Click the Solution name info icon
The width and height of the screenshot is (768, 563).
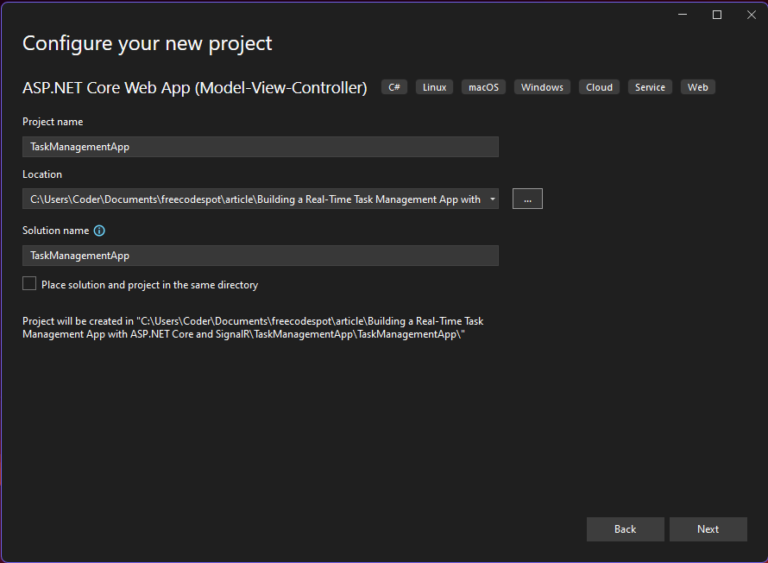coord(99,231)
